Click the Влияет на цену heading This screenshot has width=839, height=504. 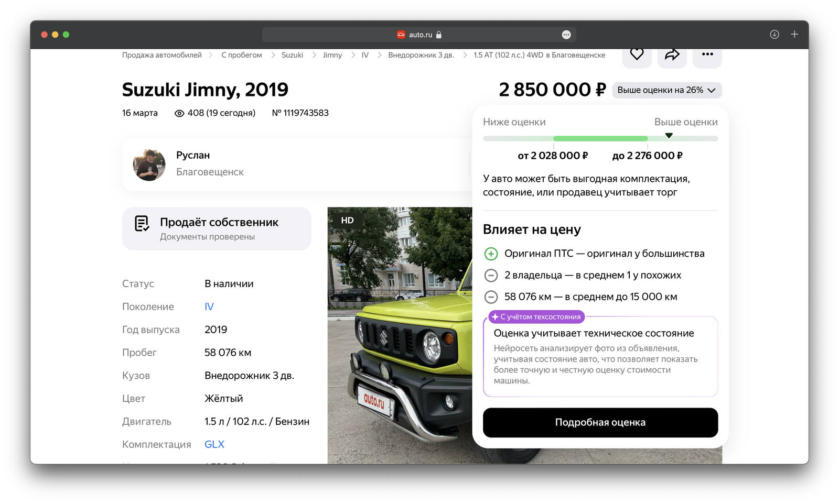532,230
